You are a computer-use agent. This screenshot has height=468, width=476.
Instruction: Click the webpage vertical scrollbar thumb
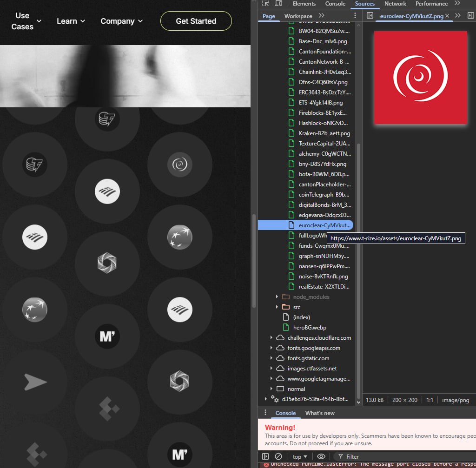click(254, 261)
